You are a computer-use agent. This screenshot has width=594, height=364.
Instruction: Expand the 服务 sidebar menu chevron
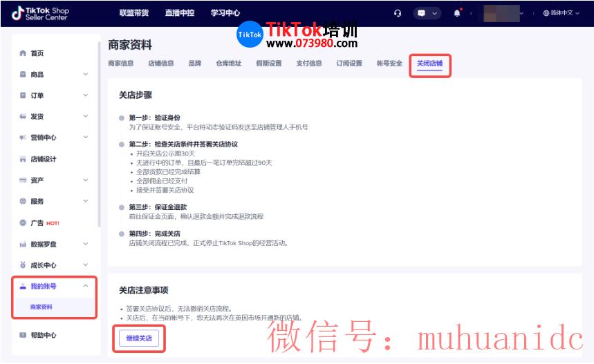[86, 201]
